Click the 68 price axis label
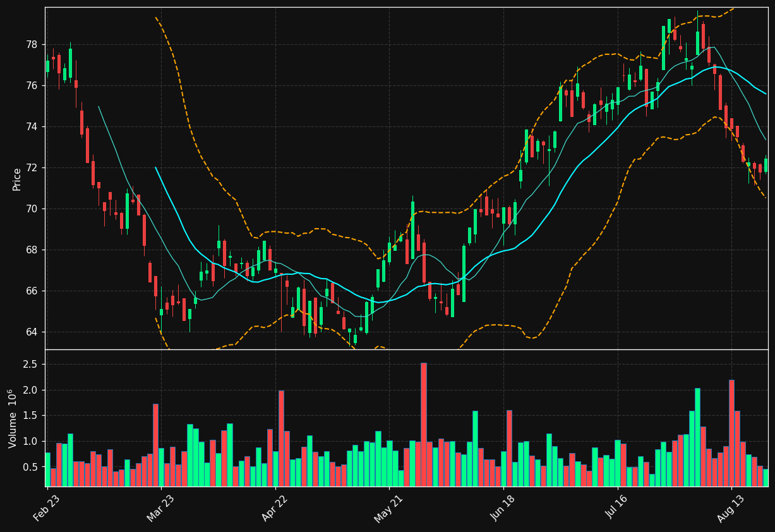The image size is (775, 532). [x=32, y=250]
